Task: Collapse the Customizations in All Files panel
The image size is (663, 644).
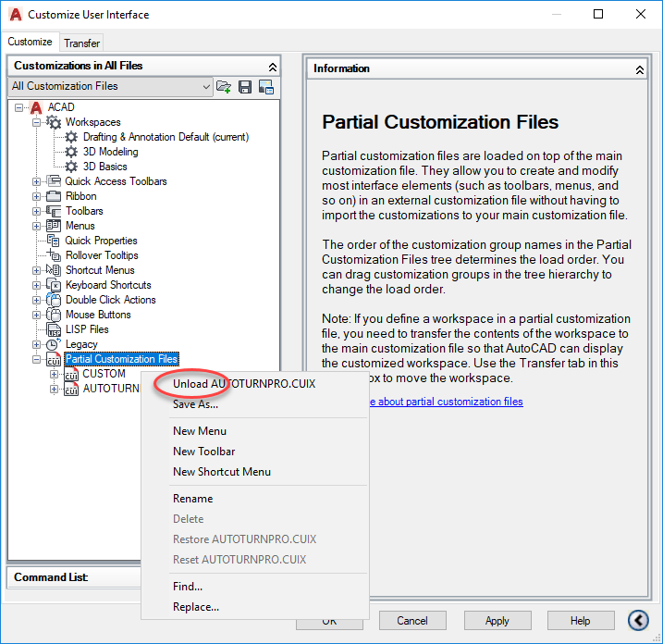Action: (273, 67)
